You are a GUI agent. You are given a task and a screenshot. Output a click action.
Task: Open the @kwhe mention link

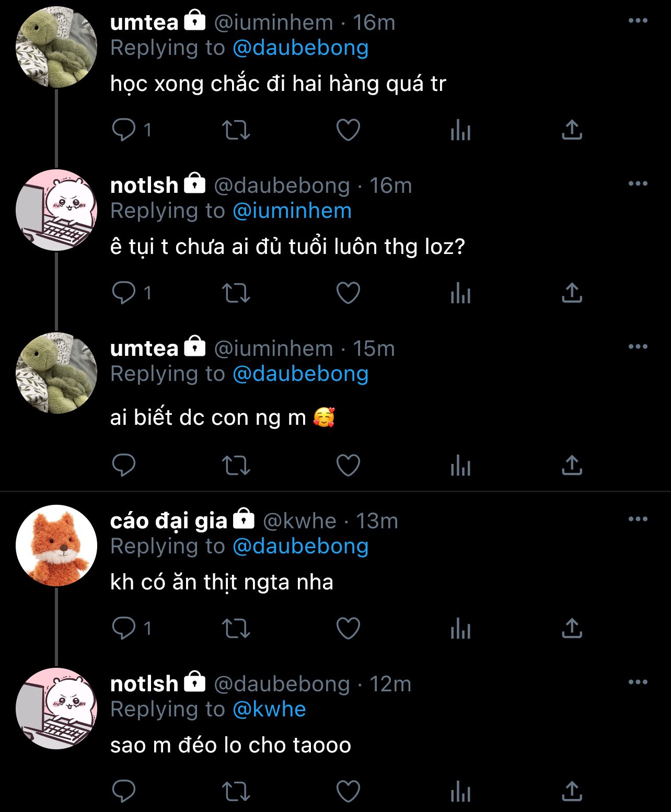[269, 710]
